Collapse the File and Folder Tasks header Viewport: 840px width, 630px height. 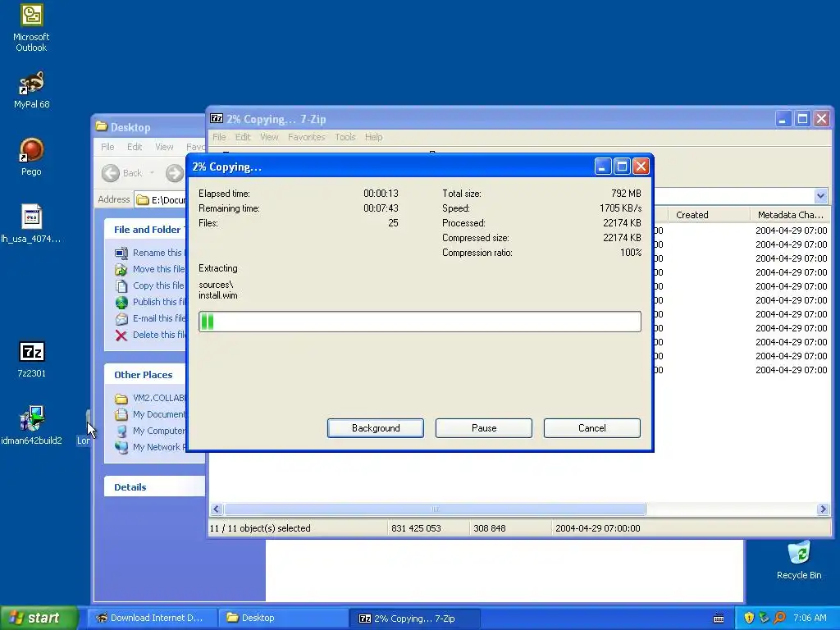pos(145,230)
